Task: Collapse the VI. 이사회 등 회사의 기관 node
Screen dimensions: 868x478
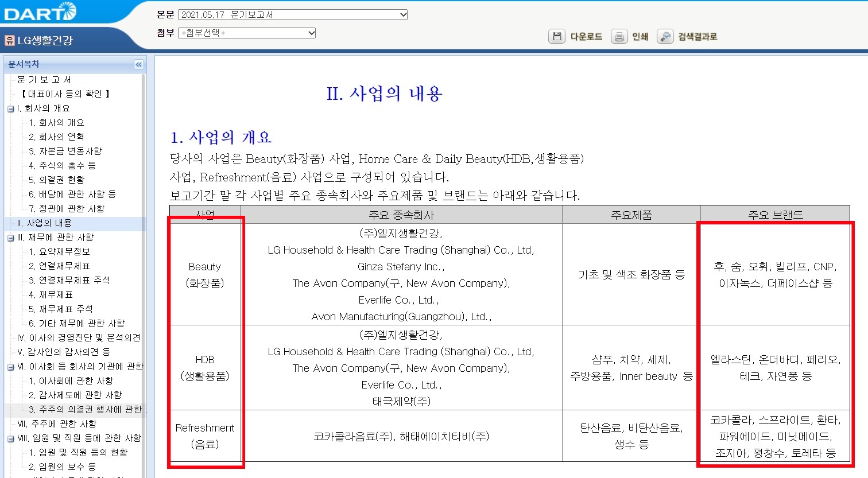Action: (x=10, y=367)
